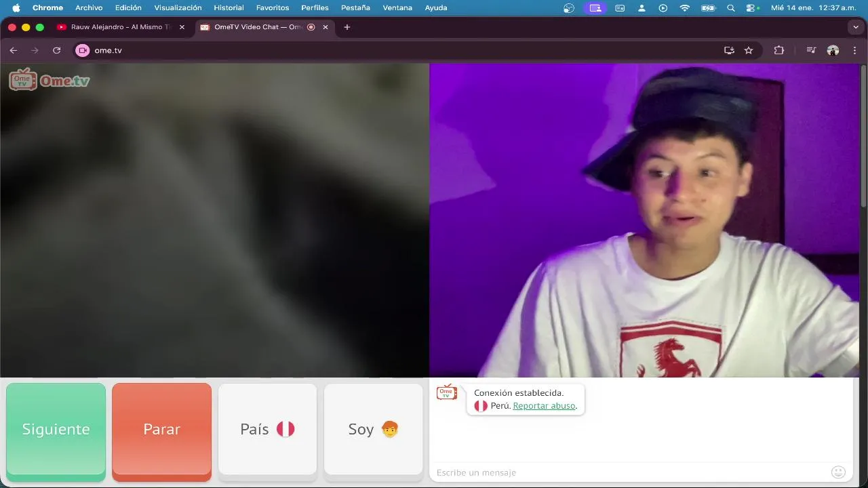Click your own webcam video feed

coord(644,220)
